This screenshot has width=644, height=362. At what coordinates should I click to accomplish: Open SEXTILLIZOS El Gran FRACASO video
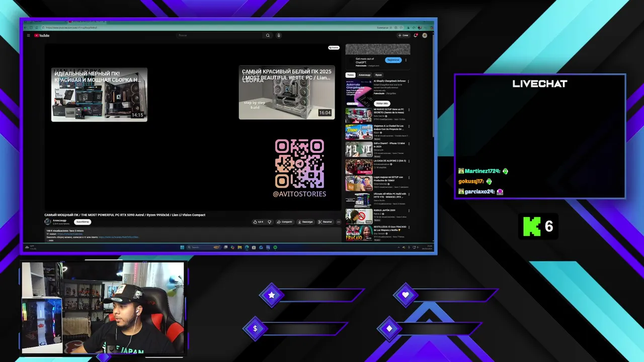click(359, 233)
